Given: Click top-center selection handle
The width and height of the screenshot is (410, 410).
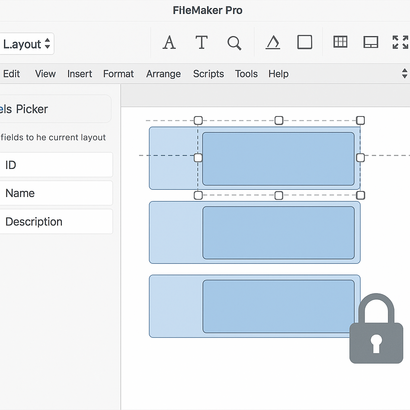Looking at the screenshot, I should (279, 120).
